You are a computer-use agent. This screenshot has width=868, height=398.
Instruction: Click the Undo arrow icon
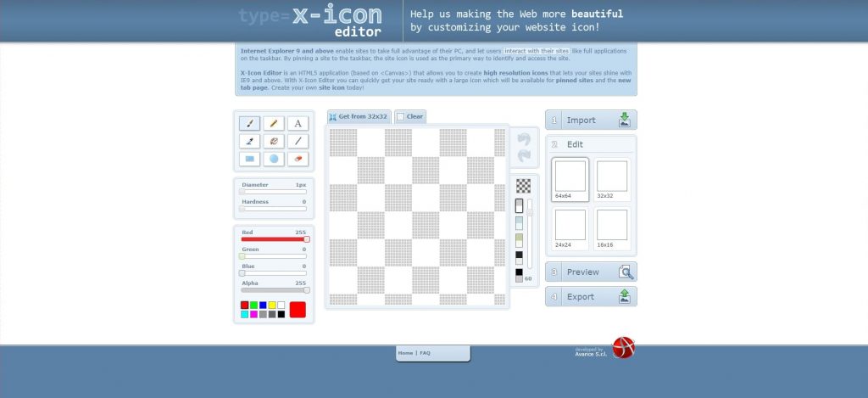click(523, 138)
